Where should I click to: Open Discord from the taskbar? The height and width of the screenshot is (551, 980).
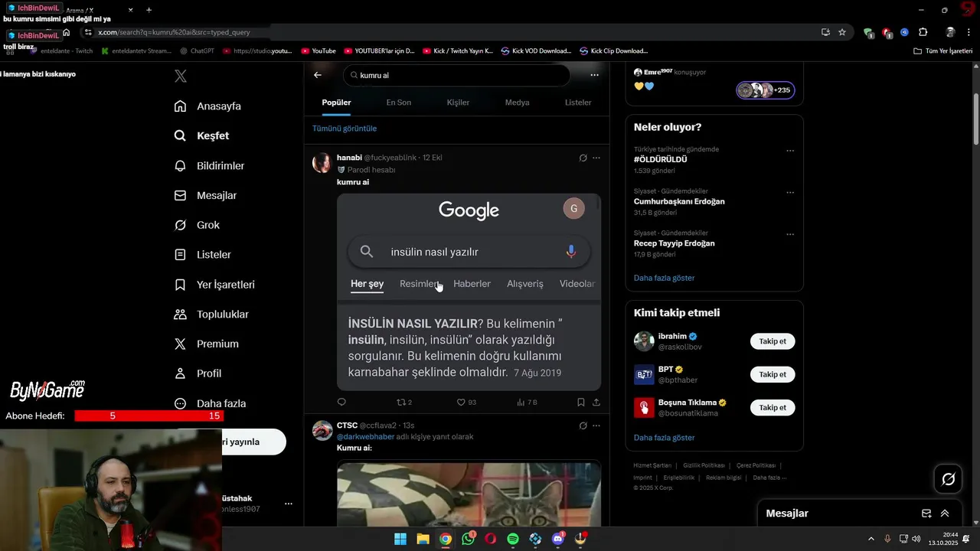pos(558,539)
